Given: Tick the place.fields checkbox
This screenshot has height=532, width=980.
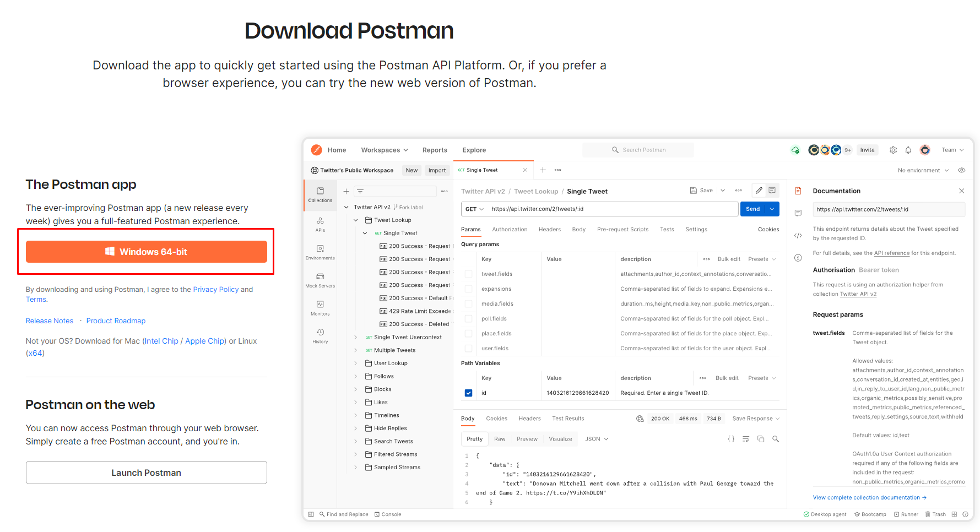Looking at the screenshot, I should coord(468,333).
